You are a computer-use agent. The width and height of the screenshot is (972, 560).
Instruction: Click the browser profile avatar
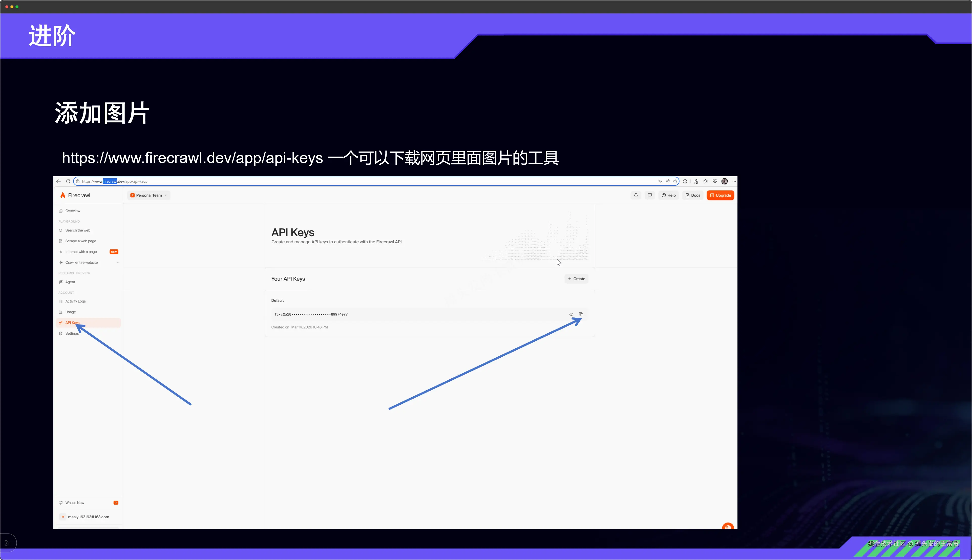[x=725, y=182]
